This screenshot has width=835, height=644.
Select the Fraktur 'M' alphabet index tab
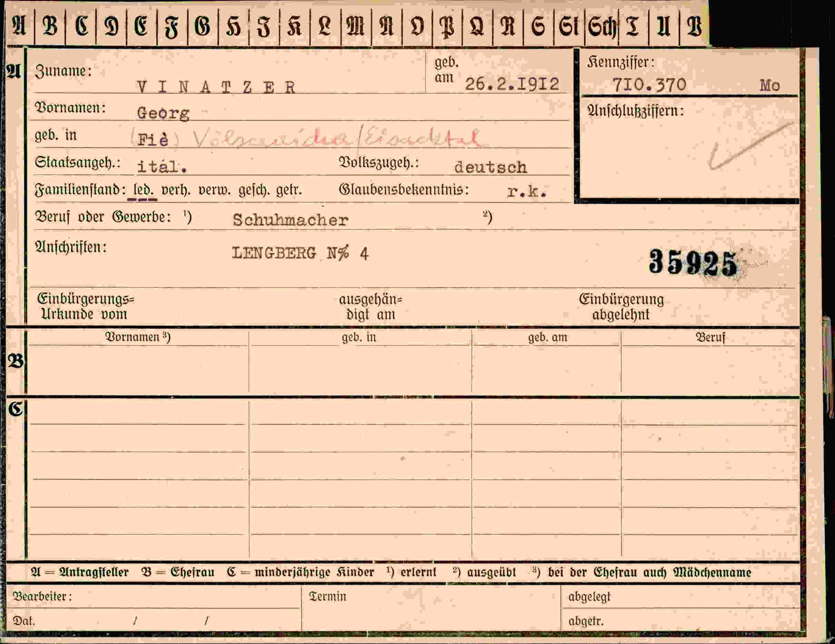(356, 26)
